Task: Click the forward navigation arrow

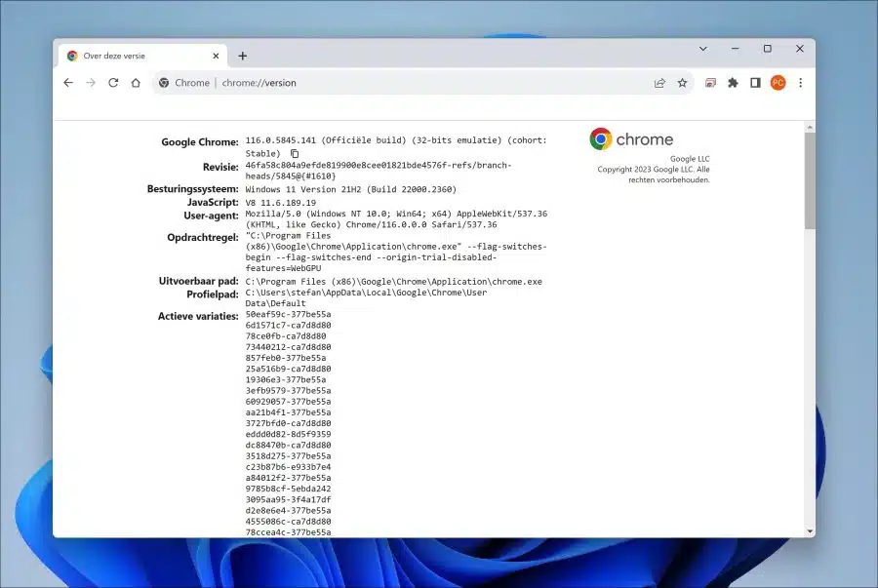Action: (x=91, y=83)
